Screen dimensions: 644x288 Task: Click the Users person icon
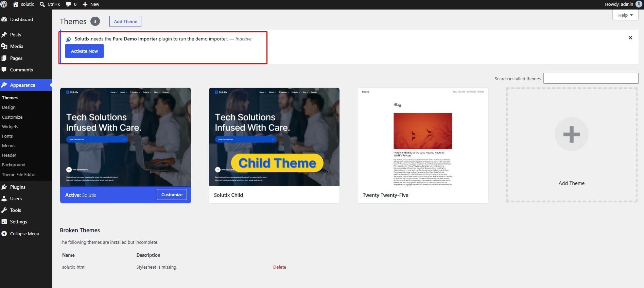(4, 199)
